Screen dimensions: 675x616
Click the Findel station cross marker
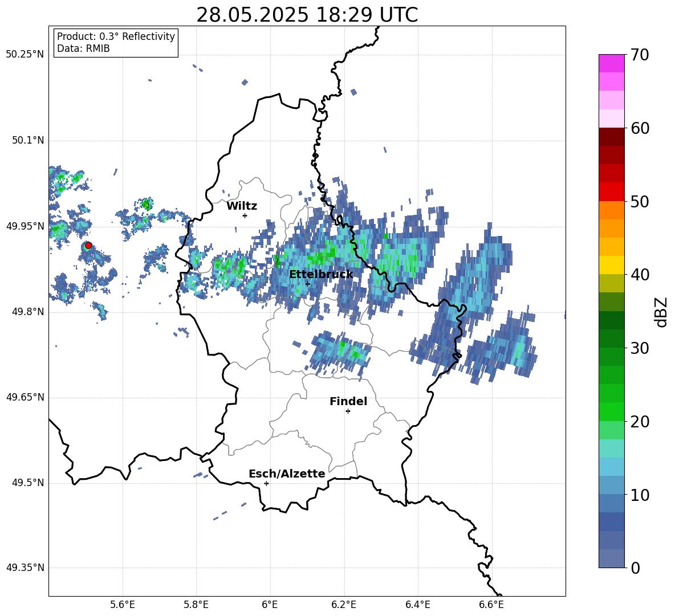tap(348, 411)
